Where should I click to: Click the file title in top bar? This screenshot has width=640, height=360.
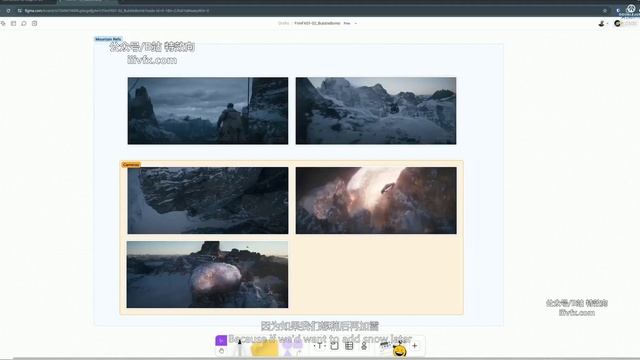(x=317, y=23)
